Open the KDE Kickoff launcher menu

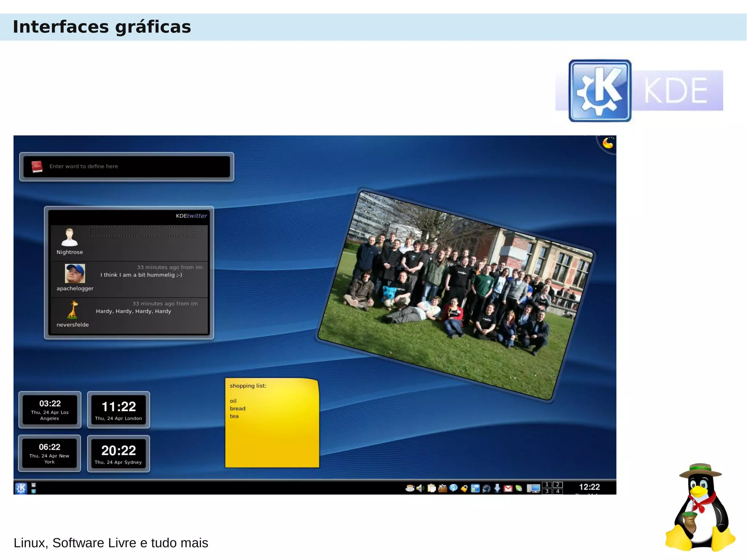(21, 488)
